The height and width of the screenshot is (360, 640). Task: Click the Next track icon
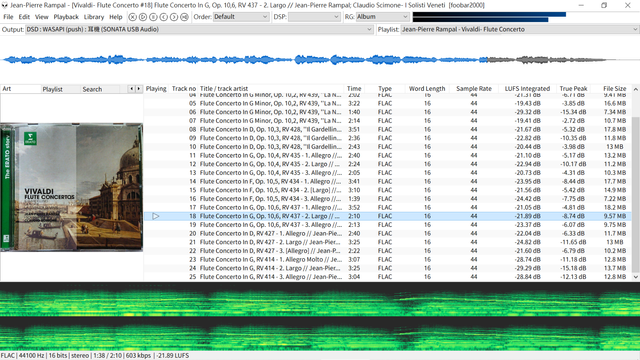tap(174, 17)
